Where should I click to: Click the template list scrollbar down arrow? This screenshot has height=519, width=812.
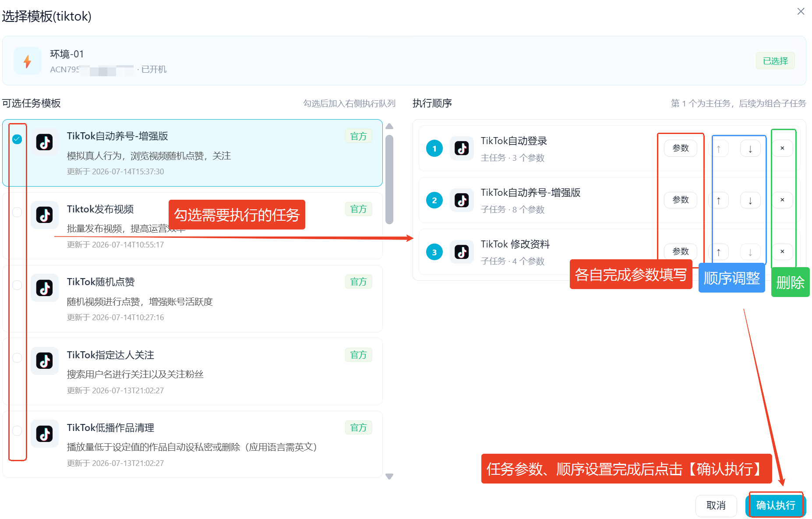coord(389,477)
